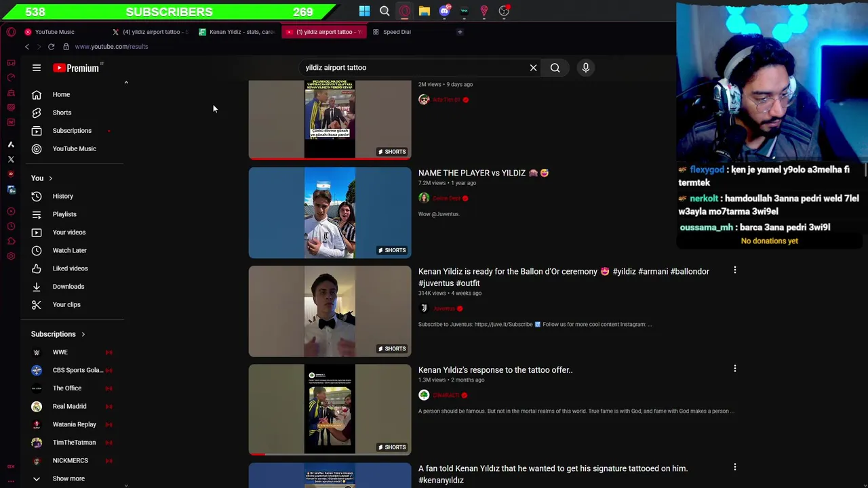Screen dimensions: 868x488
Task: Open more options for the Ballon d'Or video
Action: [x=734, y=270]
